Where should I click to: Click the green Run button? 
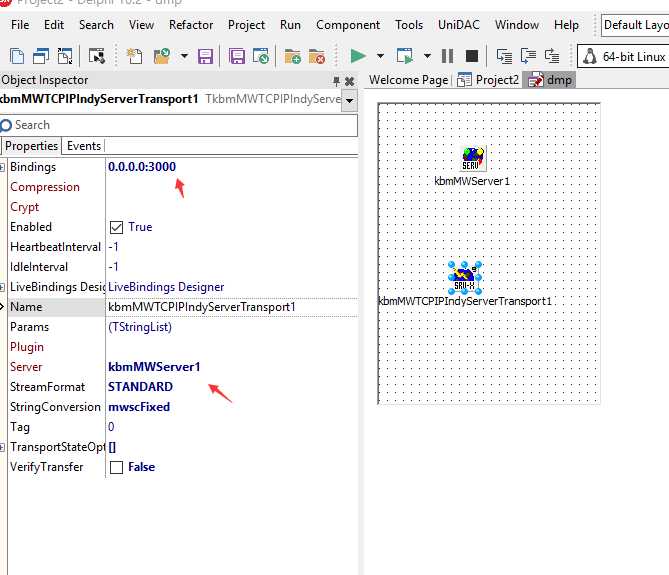tap(358, 56)
